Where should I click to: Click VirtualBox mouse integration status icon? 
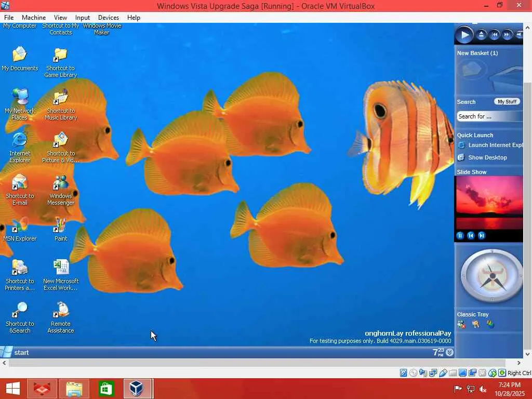click(493, 373)
